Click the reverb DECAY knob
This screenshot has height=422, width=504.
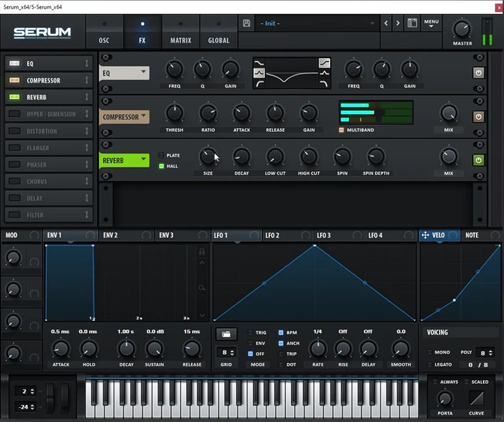(x=241, y=156)
